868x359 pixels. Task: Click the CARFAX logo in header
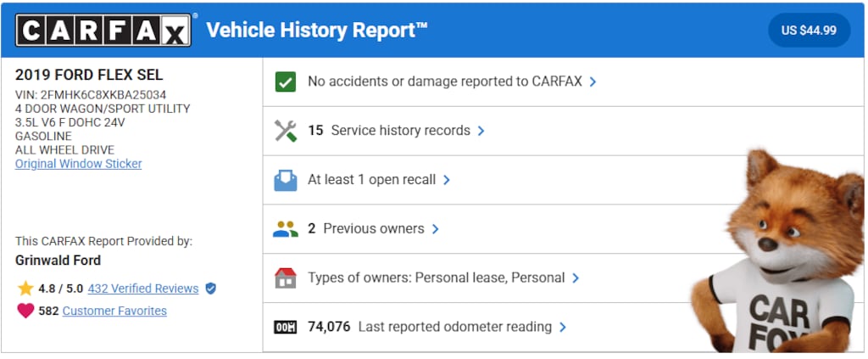(x=102, y=31)
